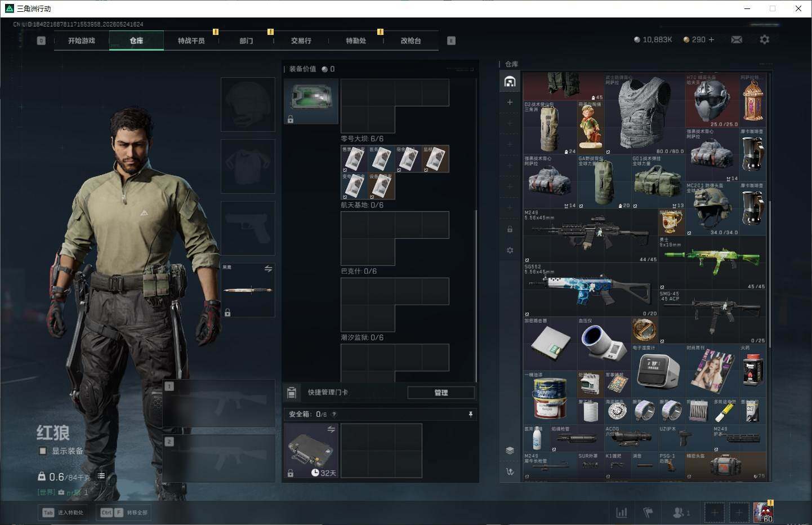This screenshot has height=525, width=812.
Task: Open the 交易行 tab
Action: pyautogui.click(x=301, y=41)
